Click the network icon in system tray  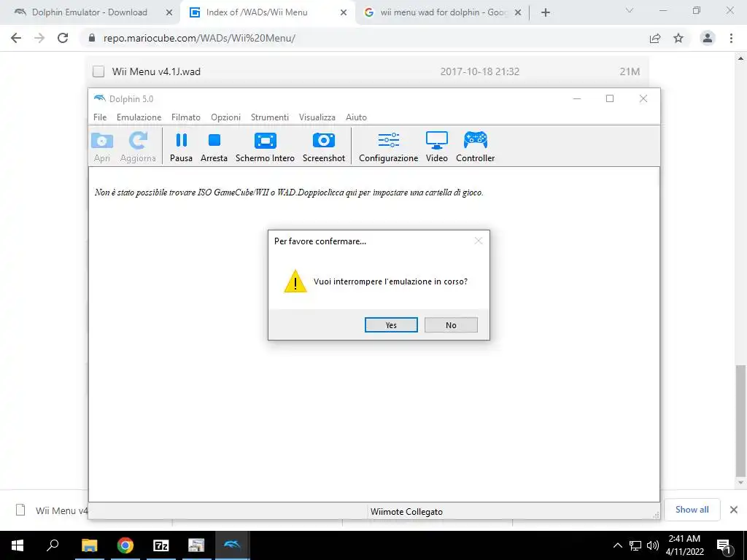pyautogui.click(x=635, y=545)
